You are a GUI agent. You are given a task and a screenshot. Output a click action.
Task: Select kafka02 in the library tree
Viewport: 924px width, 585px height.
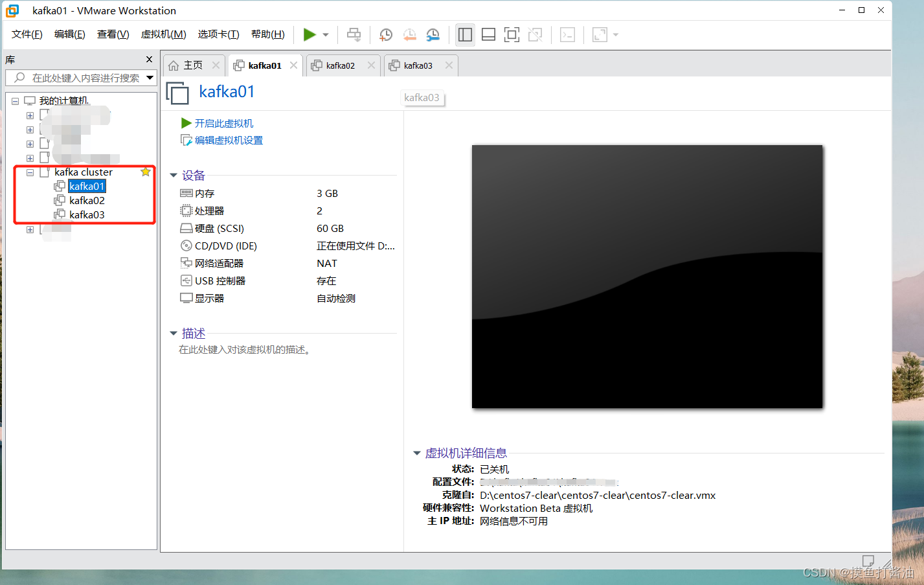click(87, 201)
